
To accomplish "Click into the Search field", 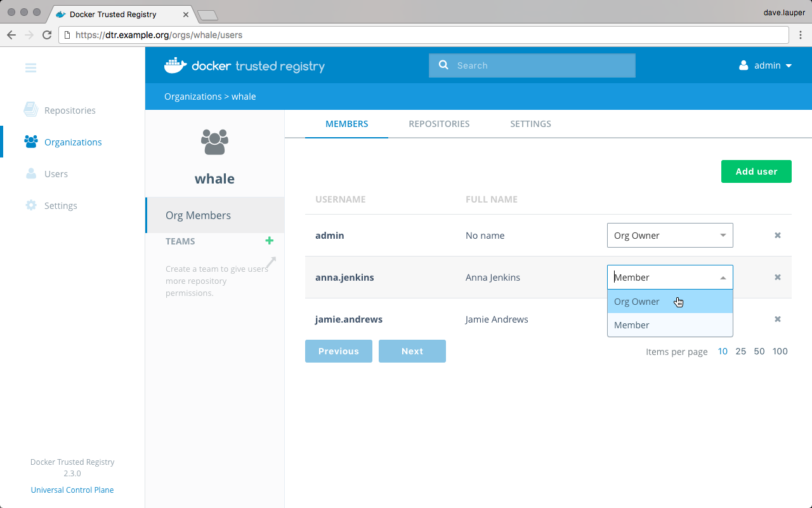I will tap(539, 65).
